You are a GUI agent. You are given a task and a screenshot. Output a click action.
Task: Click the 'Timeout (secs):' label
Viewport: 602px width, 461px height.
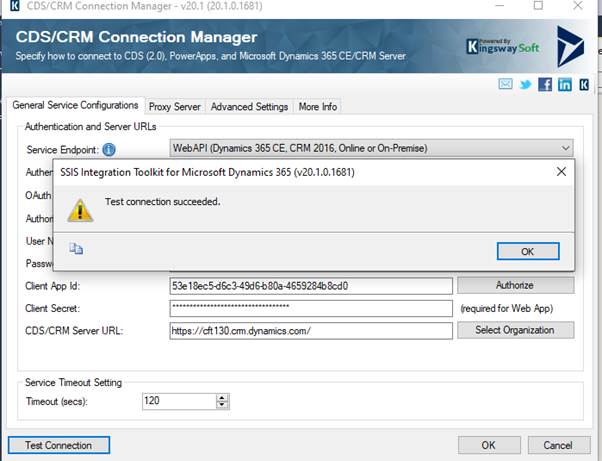pos(57,402)
